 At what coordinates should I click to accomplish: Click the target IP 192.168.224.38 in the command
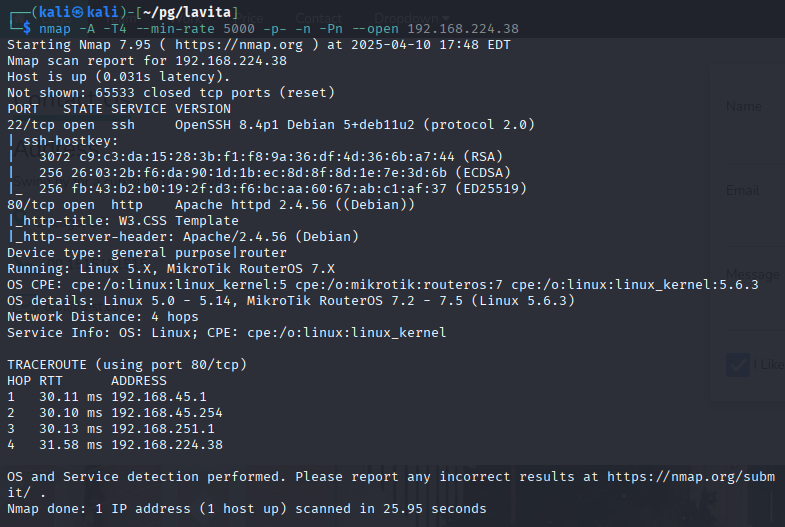click(463, 29)
